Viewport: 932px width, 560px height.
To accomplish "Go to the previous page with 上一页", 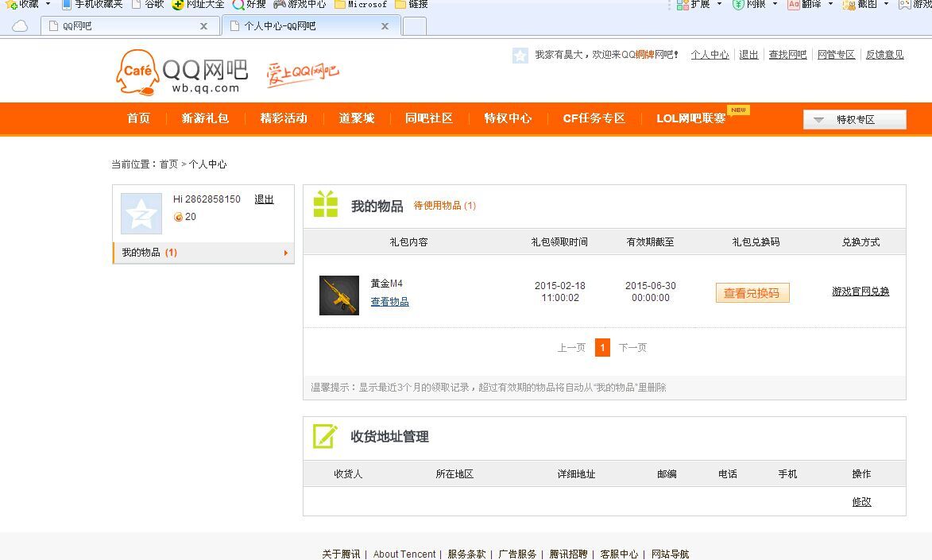I will tap(571, 348).
